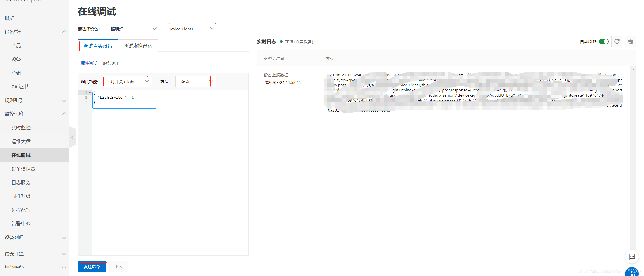The height and width of the screenshot is (276, 644).
Task: Turn off the 自动刷新 auto refresh switch
Action: pyautogui.click(x=604, y=42)
